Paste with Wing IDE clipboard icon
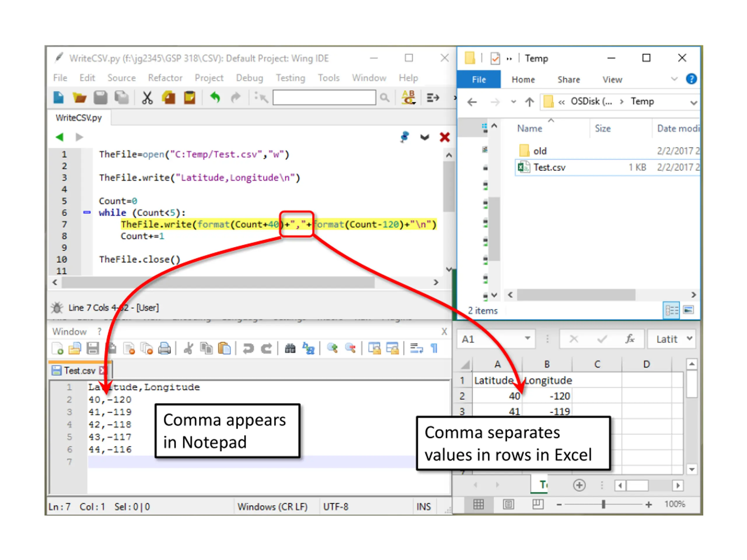Viewport: 747px width, 560px height. tap(189, 97)
